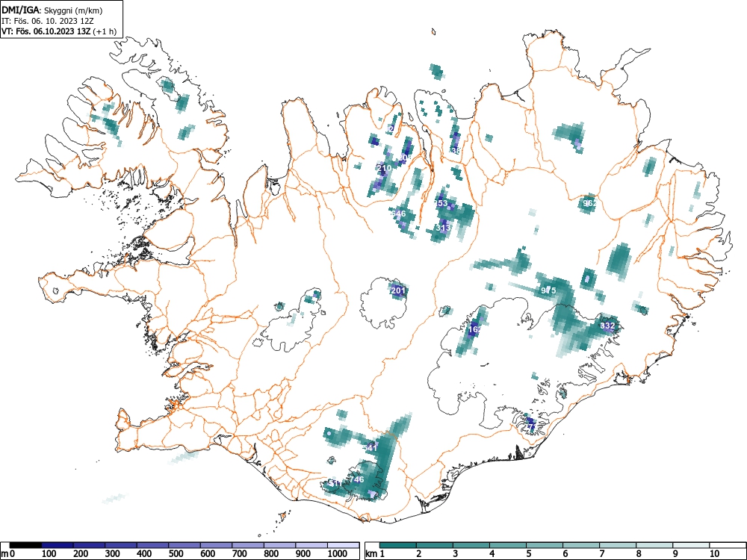This screenshot has width=747, height=560.
Task: Click 'VT: Fös. 06.10.2023 13Z (+1 h)' text
Action: point(58,31)
